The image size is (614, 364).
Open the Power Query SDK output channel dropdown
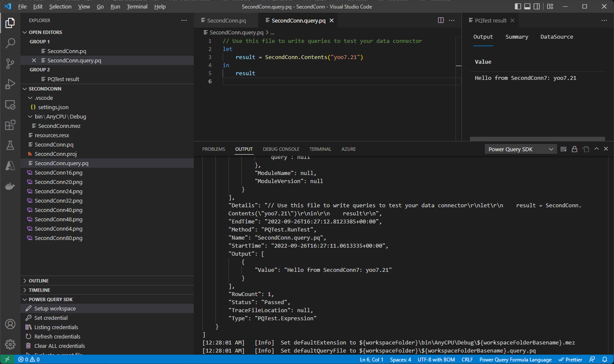521,149
